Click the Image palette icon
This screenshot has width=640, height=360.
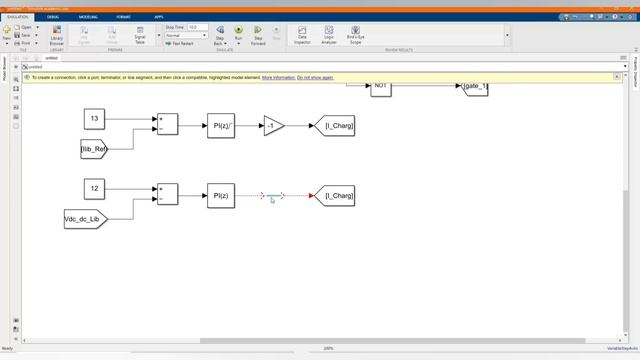(x=16, y=117)
